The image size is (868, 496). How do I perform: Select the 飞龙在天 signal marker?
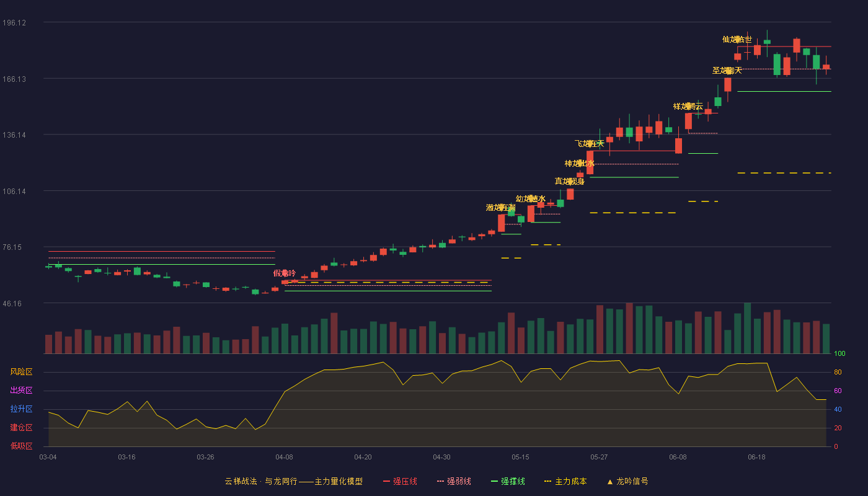click(x=590, y=144)
